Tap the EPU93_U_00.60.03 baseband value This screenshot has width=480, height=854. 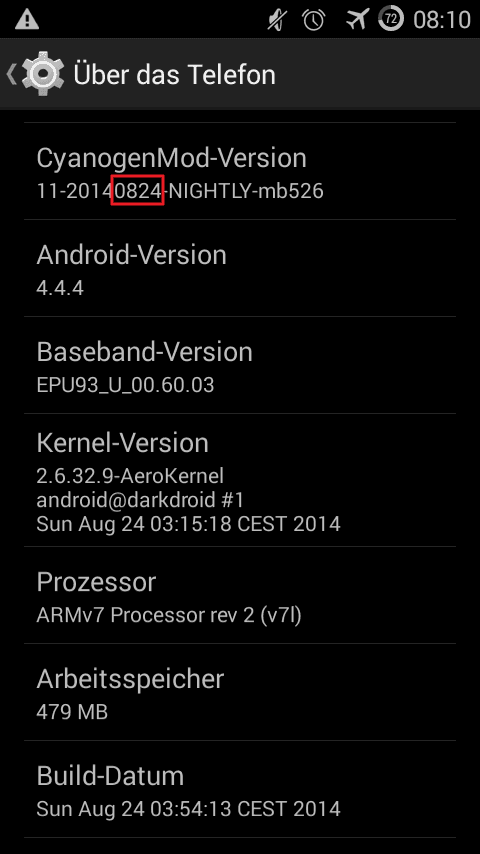click(x=125, y=385)
